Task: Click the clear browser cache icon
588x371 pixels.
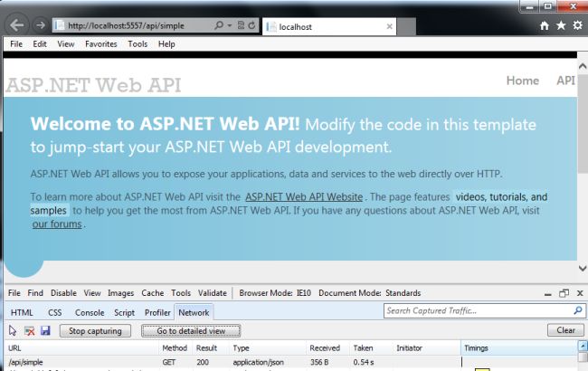Action: click(x=29, y=331)
